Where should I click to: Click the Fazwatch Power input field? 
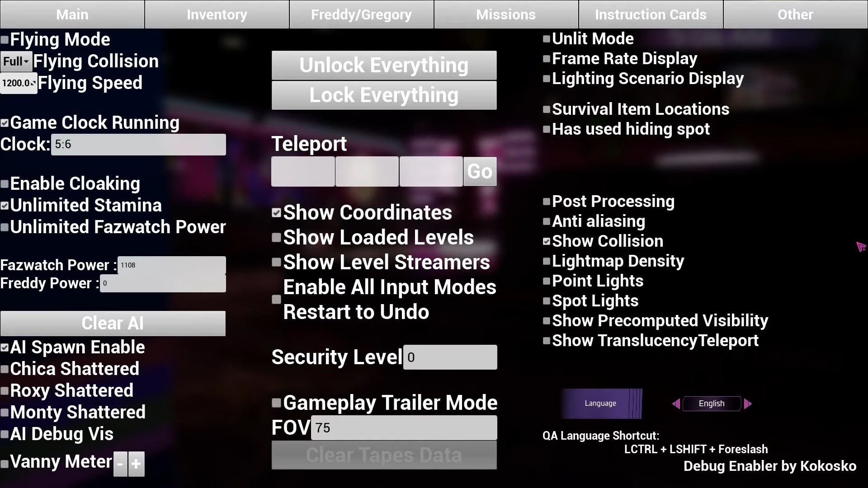point(172,264)
